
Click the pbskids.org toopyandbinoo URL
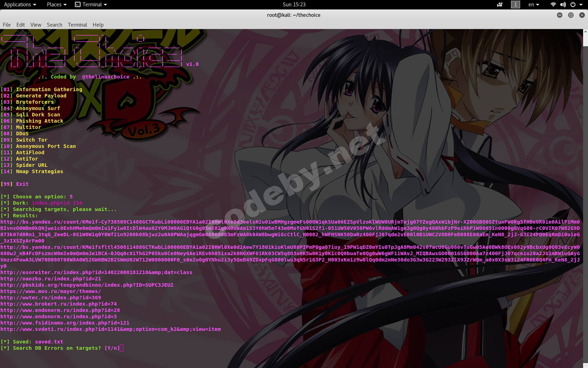click(87, 285)
